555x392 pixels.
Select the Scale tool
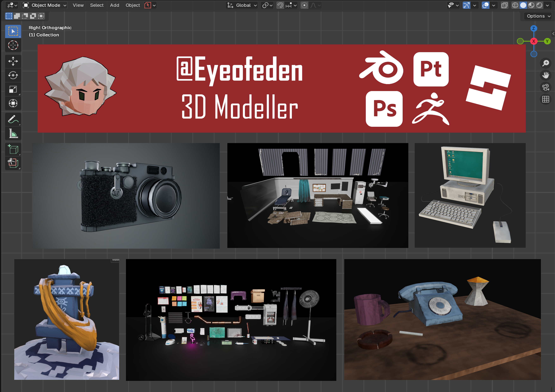(13, 89)
